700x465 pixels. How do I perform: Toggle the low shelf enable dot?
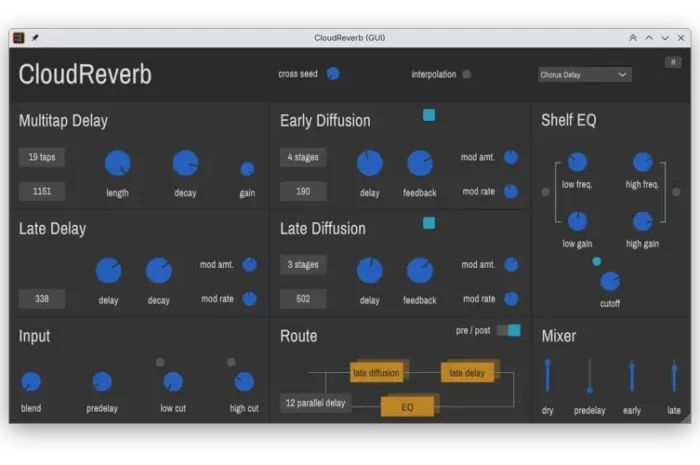coord(545,192)
